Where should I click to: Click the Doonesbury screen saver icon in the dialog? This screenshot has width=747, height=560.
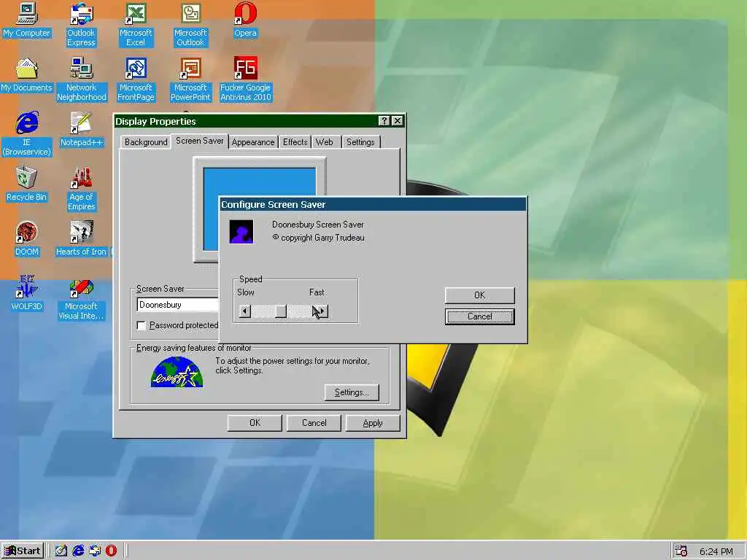pyautogui.click(x=241, y=231)
